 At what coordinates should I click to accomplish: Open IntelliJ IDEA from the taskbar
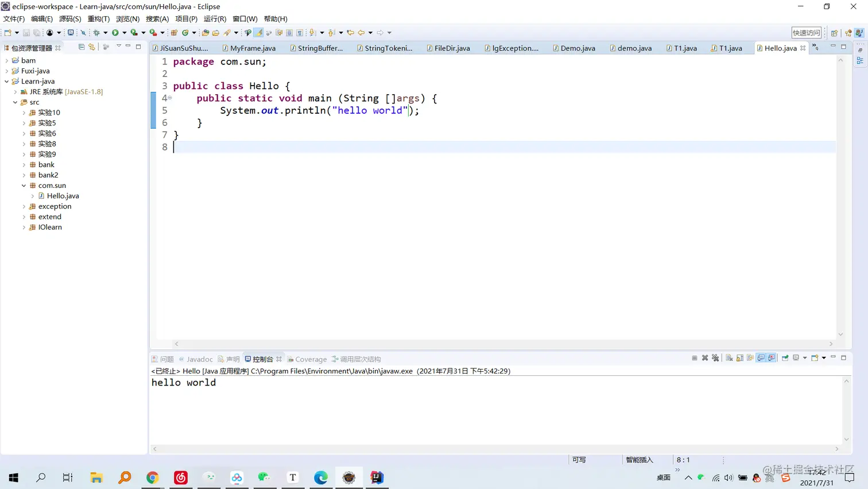[377, 478]
